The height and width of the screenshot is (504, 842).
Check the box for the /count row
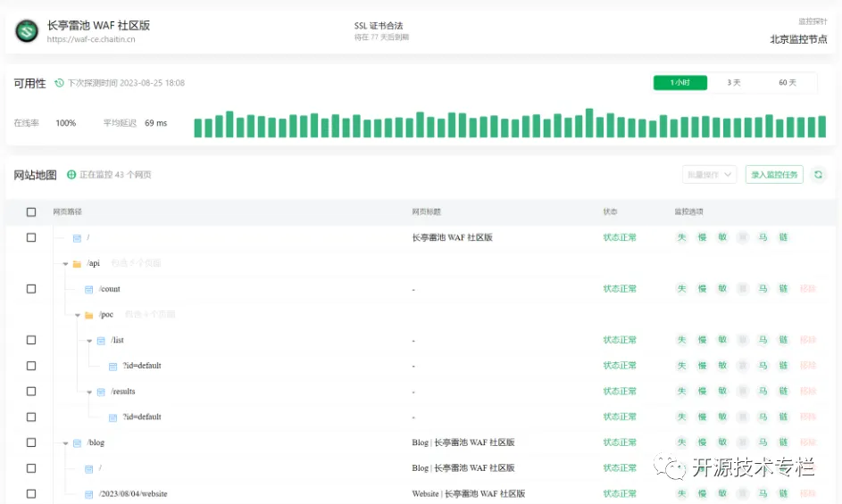31,289
